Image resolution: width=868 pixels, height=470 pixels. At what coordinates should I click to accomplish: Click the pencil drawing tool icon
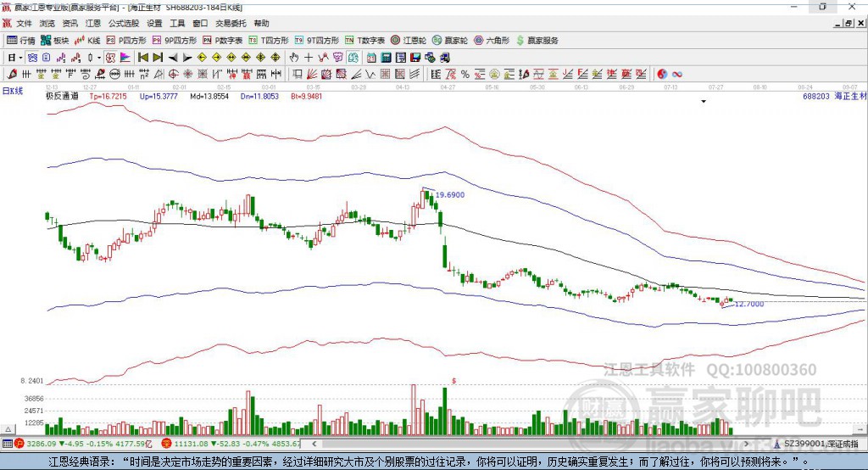pyautogui.click(x=12, y=75)
